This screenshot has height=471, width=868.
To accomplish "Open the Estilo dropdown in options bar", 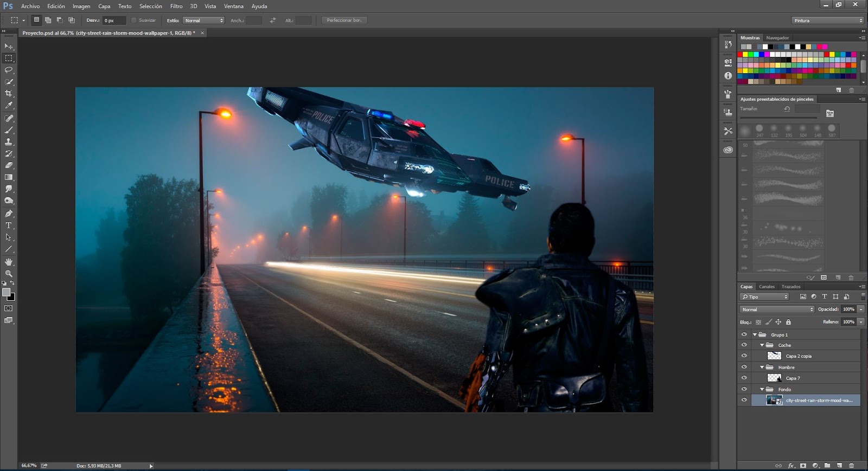I will (x=203, y=21).
